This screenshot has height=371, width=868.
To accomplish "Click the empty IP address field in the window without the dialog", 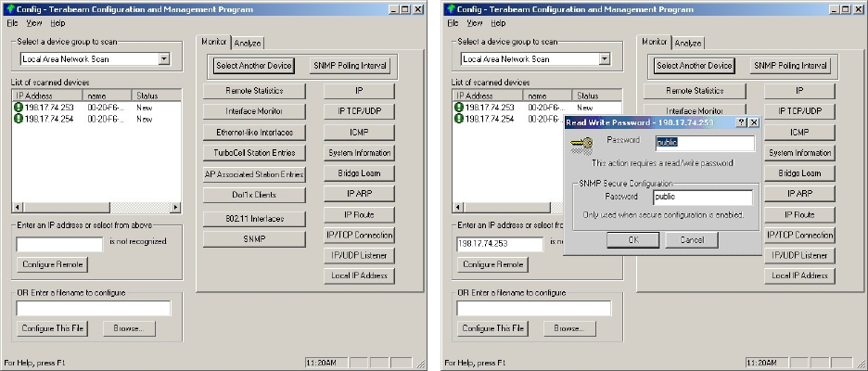I will click(x=59, y=244).
